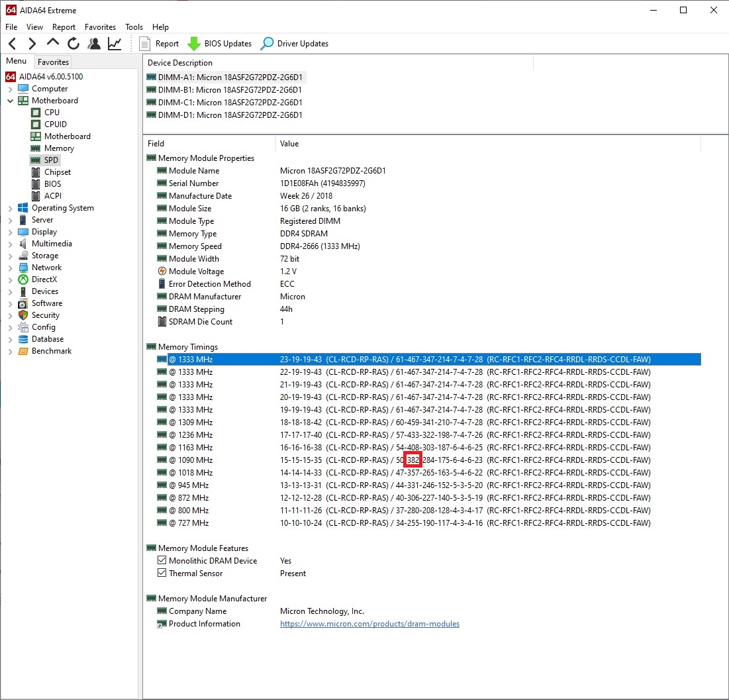This screenshot has height=700, width=729.
Task: Open the Favorites menu in the menu bar
Action: [x=100, y=27]
